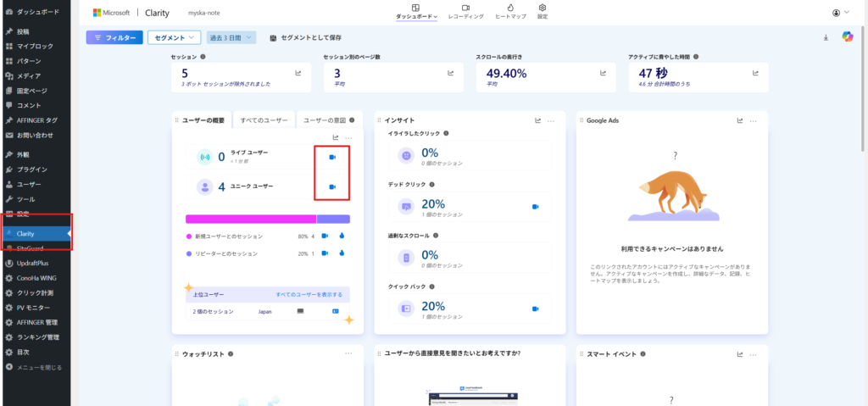Open recordings for ユニーク ユーザー

point(332,187)
